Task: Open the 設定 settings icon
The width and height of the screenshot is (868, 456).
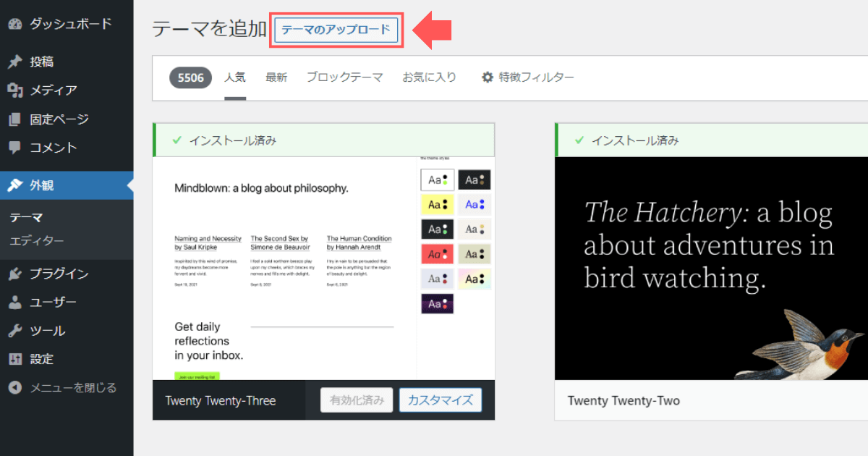Action: coord(16,358)
